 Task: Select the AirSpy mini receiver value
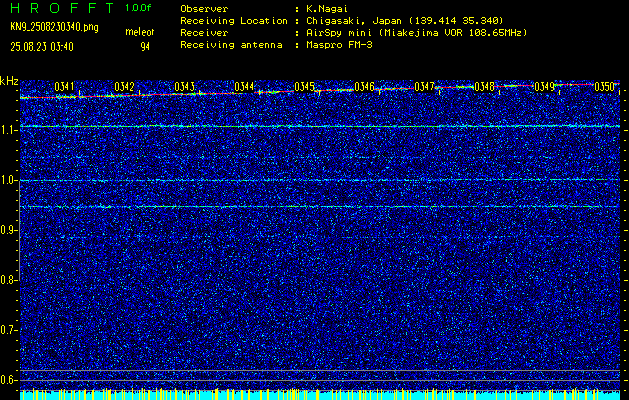click(x=416, y=33)
